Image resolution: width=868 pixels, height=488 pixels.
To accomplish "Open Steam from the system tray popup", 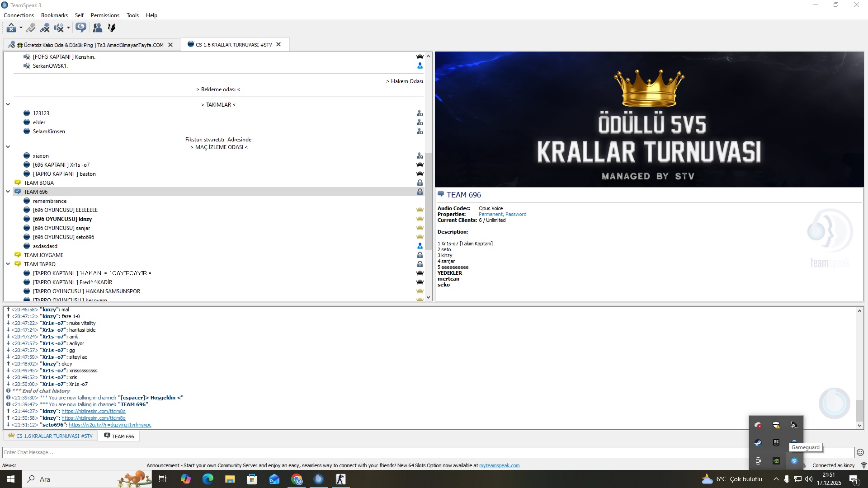I will click(x=758, y=443).
